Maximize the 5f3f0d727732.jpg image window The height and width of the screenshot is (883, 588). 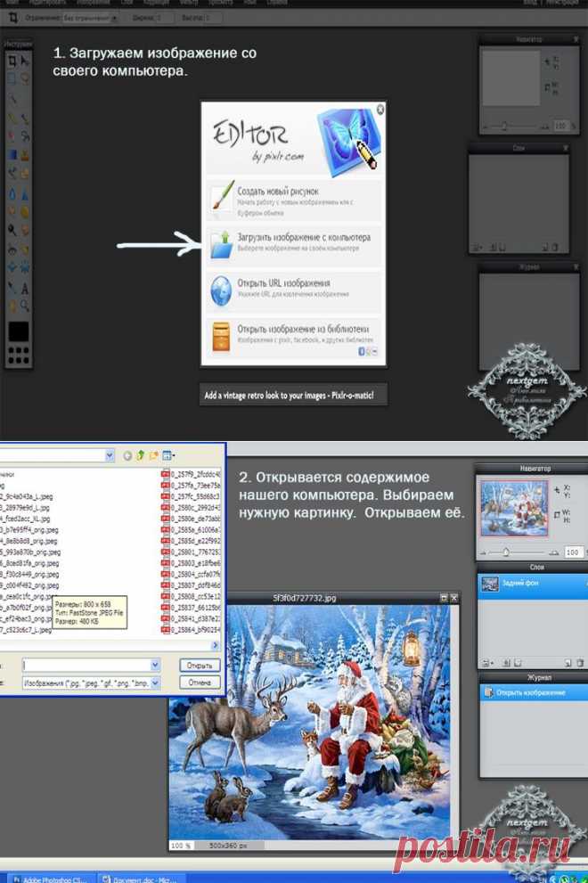click(x=444, y=598)
